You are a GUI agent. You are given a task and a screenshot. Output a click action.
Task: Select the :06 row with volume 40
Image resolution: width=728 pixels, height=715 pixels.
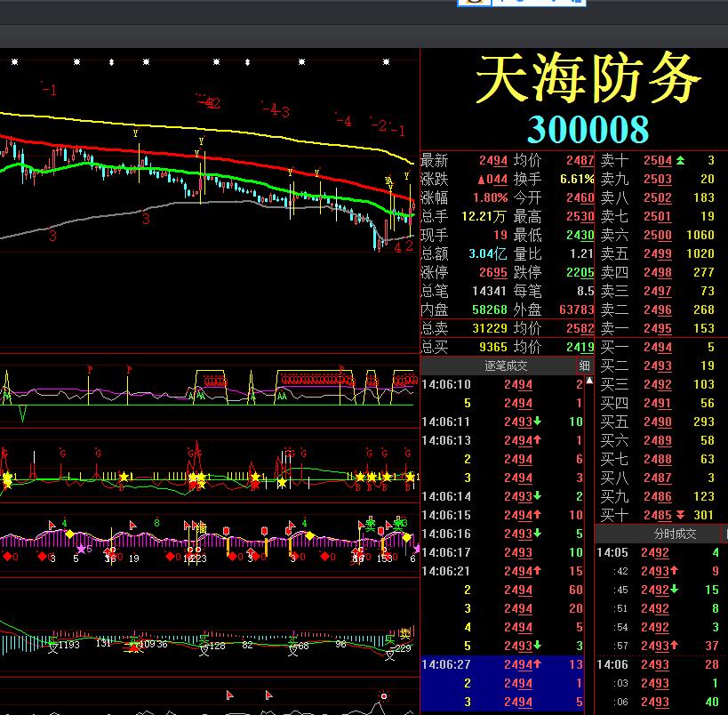[658, 702]
